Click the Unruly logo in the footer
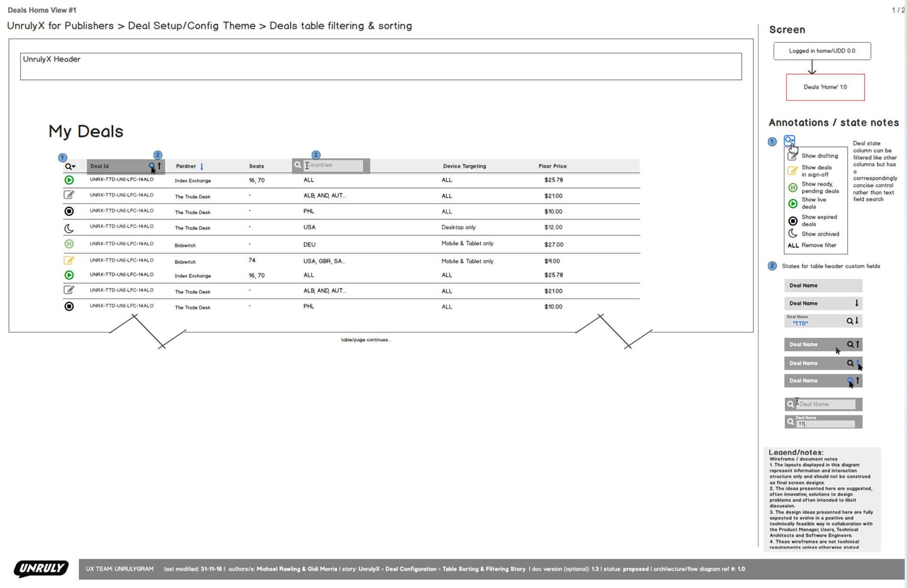The image size is (907, 588). click(41, 569)
